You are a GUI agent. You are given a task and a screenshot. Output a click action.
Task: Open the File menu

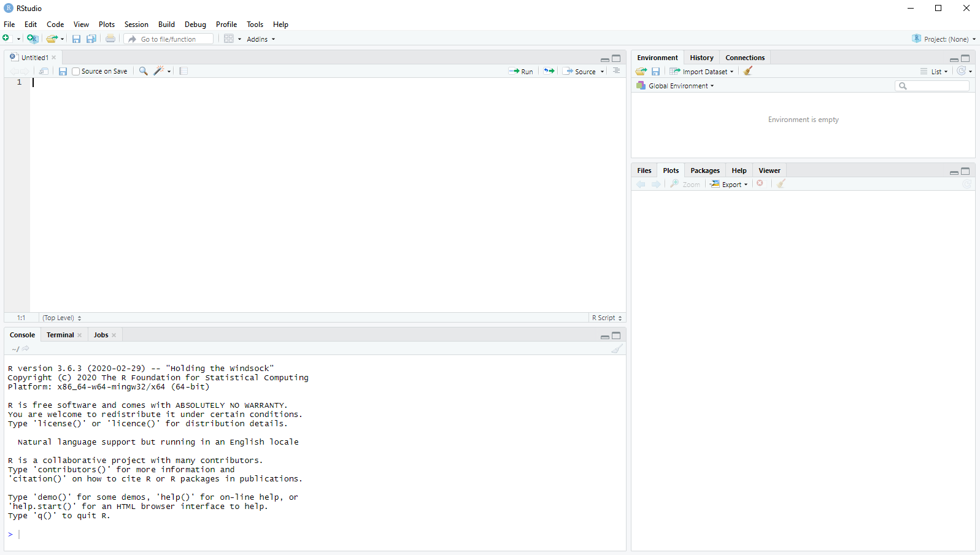pyautogui.click(x=9, y=25)
